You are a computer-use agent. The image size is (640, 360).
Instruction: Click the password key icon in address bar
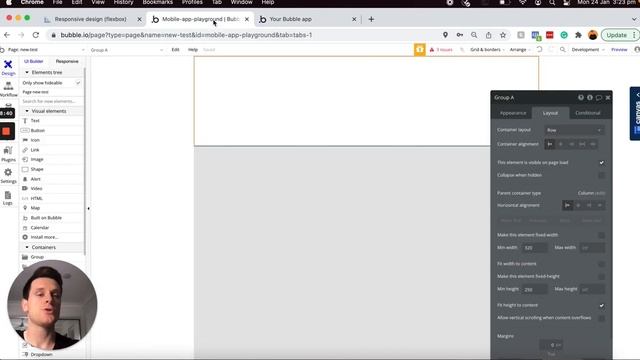[x=460, y=35]
